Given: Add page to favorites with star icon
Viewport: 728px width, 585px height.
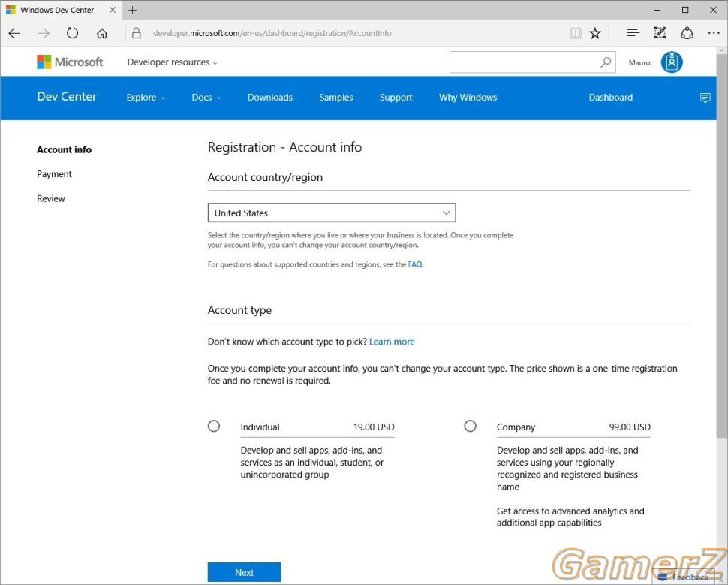Looking at the screenshot, I should coord(595,33).
